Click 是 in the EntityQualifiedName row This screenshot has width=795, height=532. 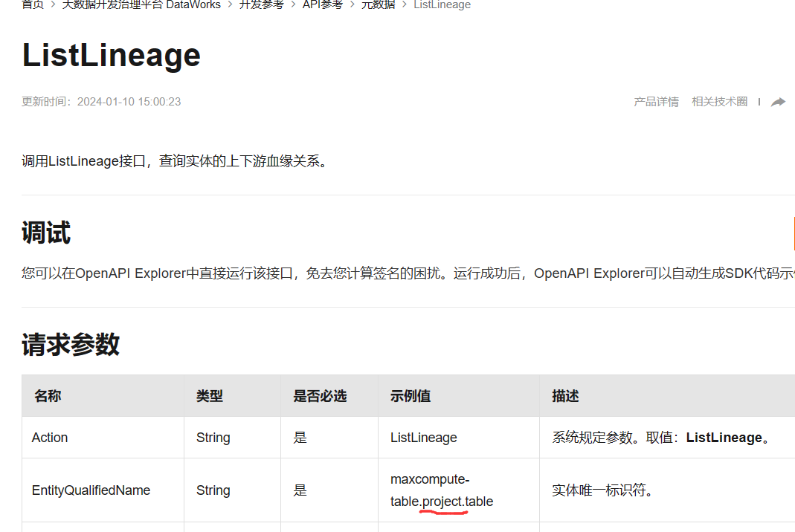(x=300, y=490)
